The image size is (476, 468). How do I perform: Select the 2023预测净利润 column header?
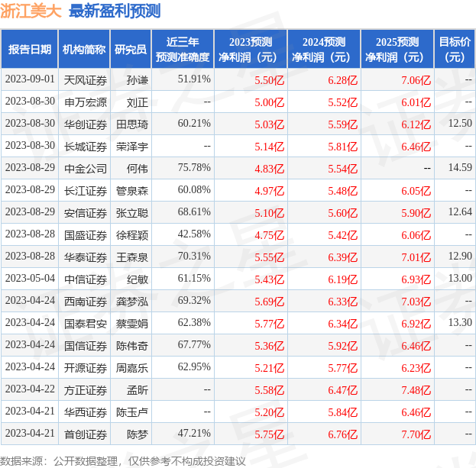click(x=251, y=49)
